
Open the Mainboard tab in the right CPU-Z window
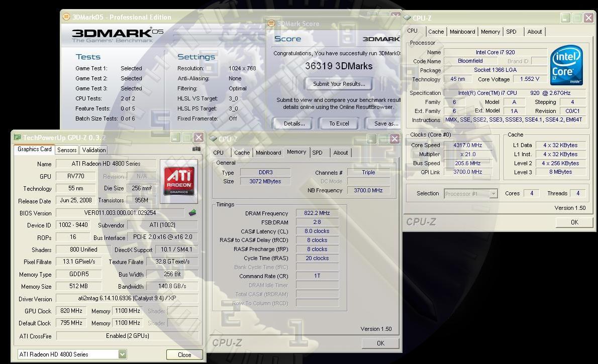click(462, 32)
